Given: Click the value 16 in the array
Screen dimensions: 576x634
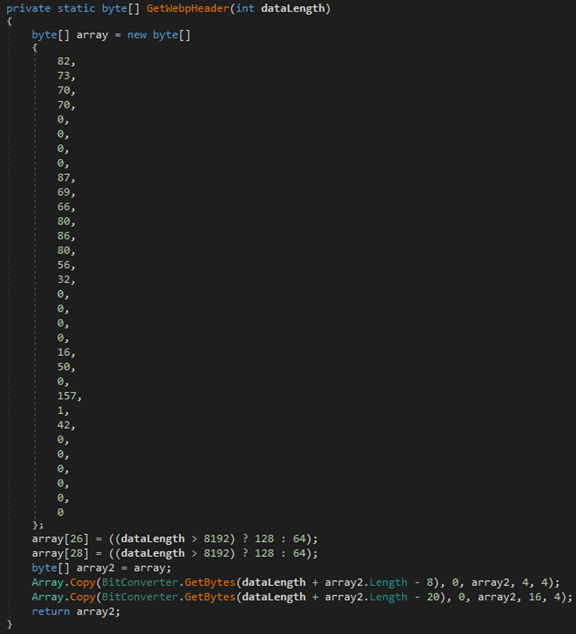Looking at the screenshot, I should coord(63,352).
